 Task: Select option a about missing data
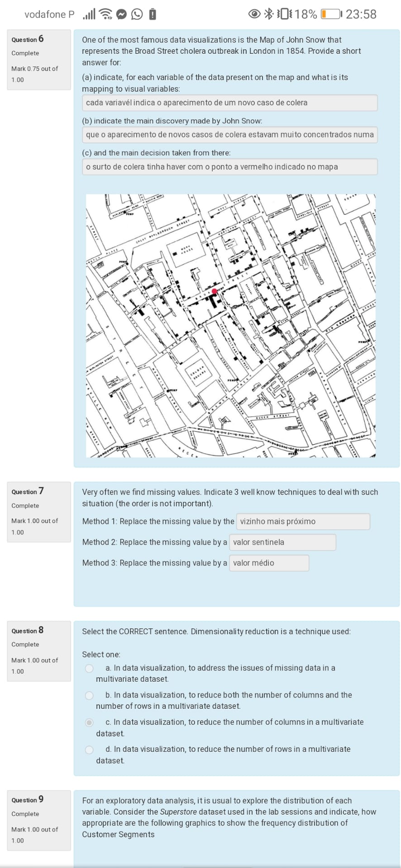click(90, 668)
